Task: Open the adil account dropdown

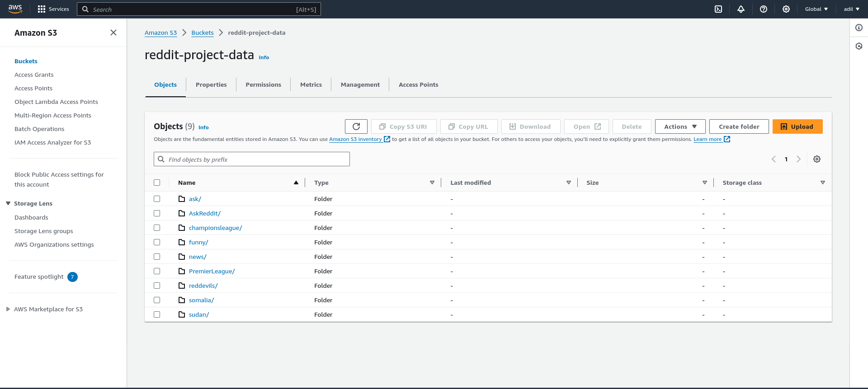Action: pos(852,9)
